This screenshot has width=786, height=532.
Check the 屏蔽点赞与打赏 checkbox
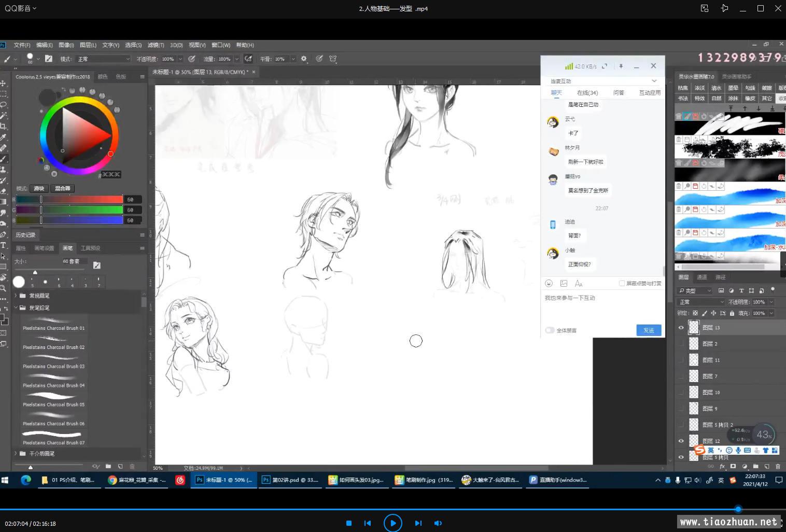click(622, 283)
